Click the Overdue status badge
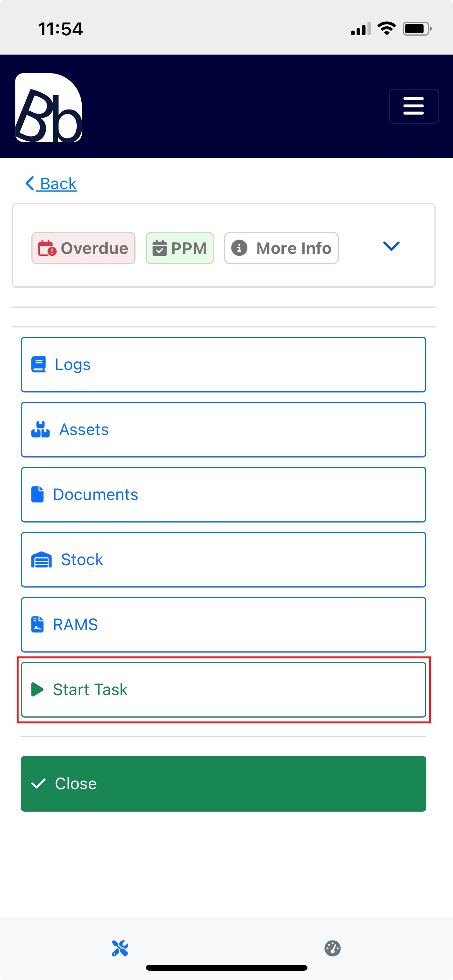This screenshot has height=980, width=453. tap(83, 248)
